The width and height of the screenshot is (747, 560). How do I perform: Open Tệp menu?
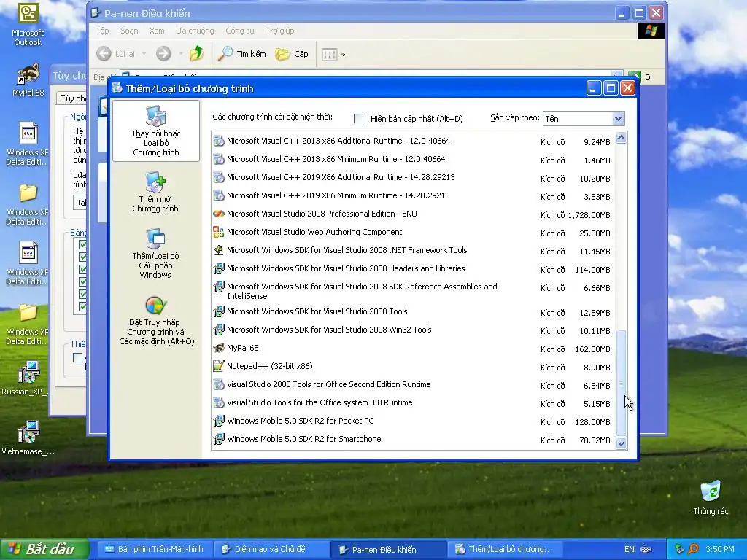[x=102, y=31]
